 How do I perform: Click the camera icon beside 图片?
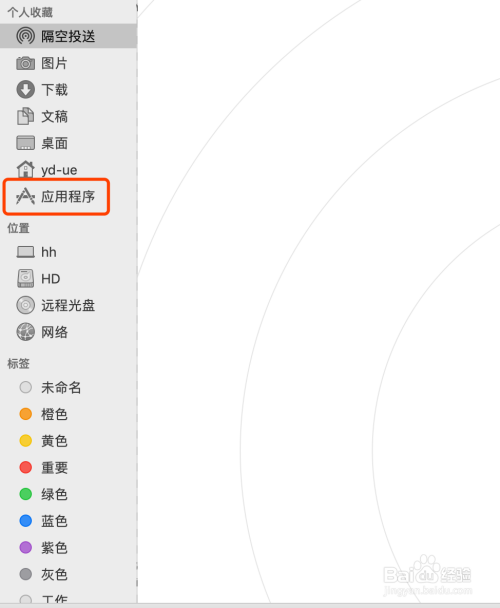[26, 63]
